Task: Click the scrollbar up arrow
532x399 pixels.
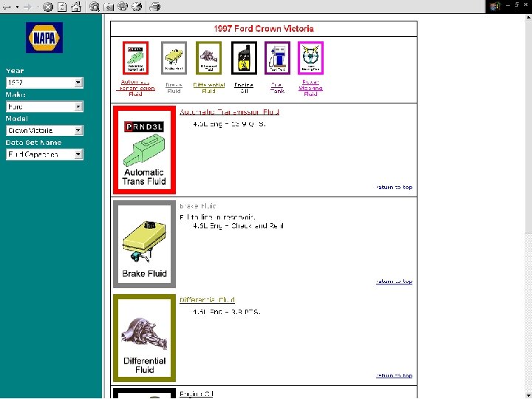Action: click(528, 18)
